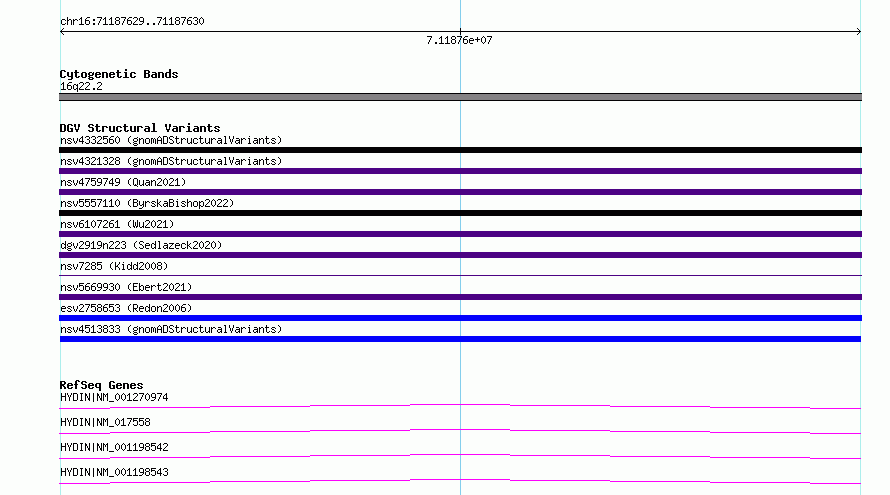Open variant nsv4321328 label
Image resolution: width=890 pixels, height=495 pixels.
click(x=171, y=161)
